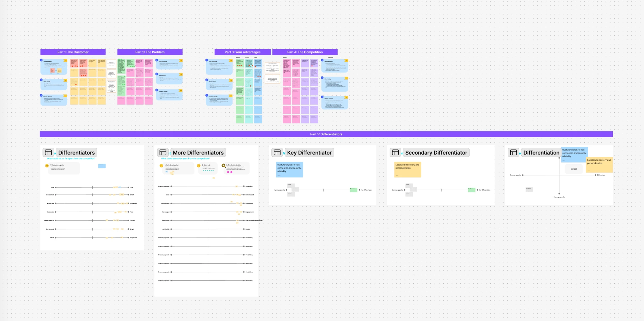The width and height of the screenshot is (644, 321).
Task: Click the magnifying glass icon by The Decider decides
Action: tap(224, 166)
